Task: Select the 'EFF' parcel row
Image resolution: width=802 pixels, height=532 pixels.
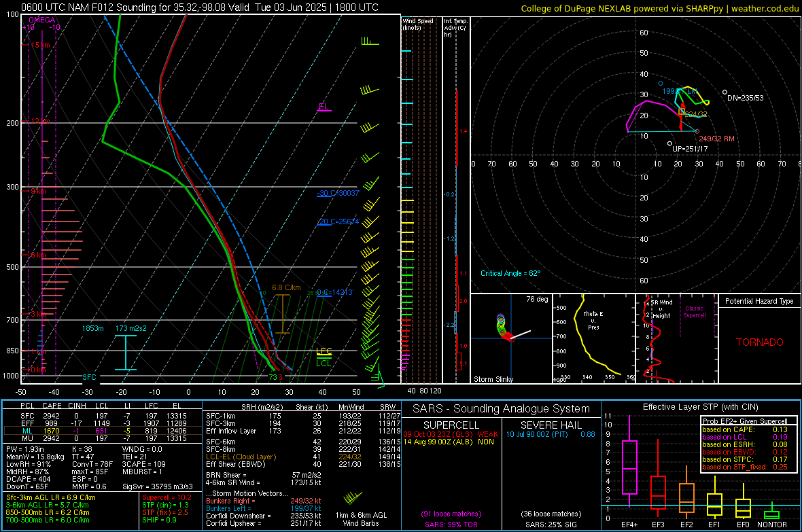Action: coord(103,423)
